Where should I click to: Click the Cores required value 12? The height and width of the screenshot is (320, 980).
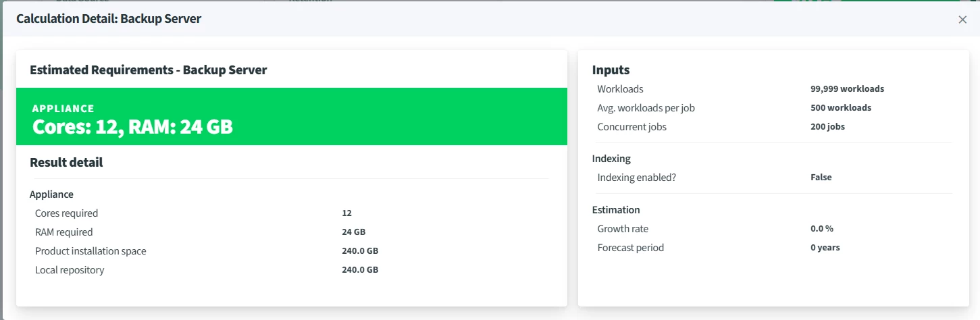[346, 213]
